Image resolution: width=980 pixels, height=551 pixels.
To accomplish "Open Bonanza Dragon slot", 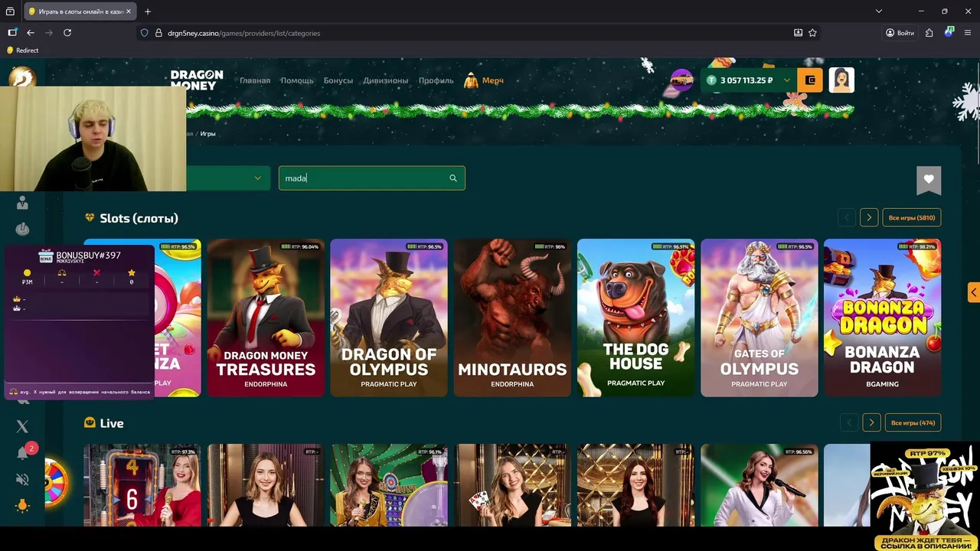I will (882, 318).
